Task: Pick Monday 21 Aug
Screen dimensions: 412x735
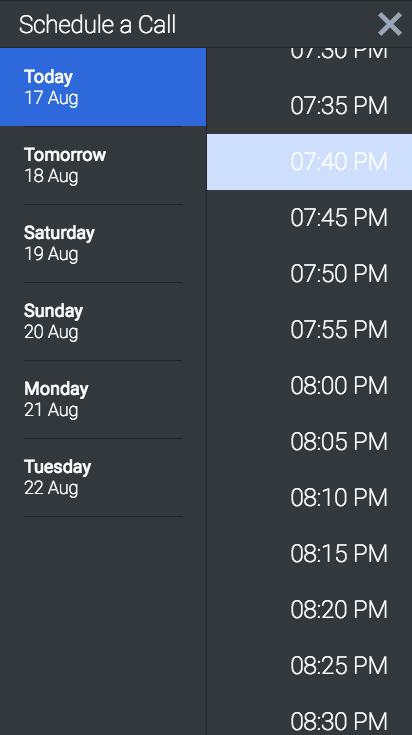Action: (103, 399)
